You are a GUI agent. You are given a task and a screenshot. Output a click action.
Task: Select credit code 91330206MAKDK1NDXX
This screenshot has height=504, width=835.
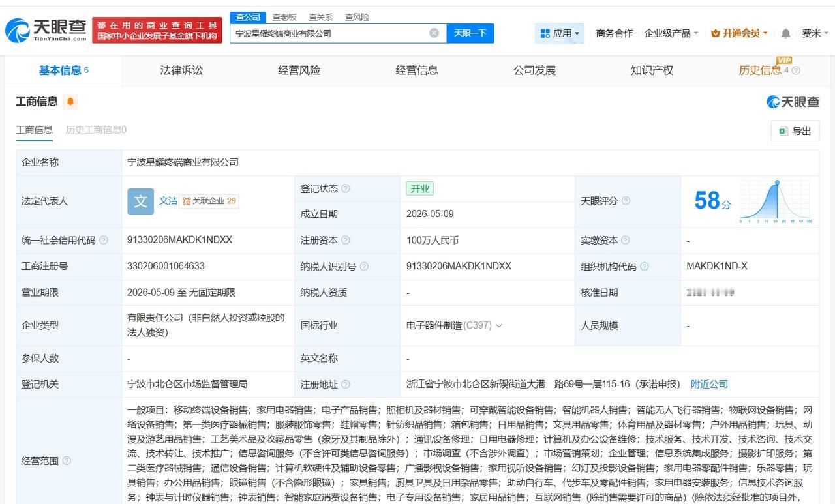click(179, 240)
